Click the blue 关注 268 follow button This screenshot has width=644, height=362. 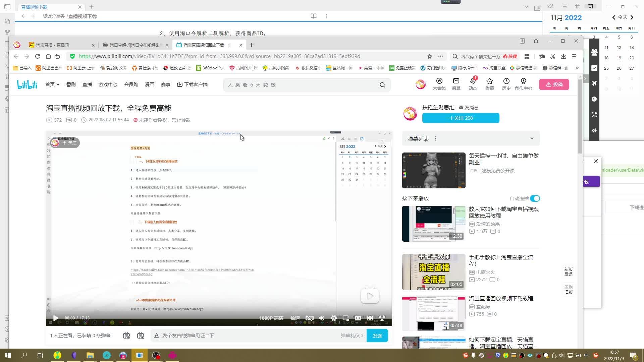[461, 118]
